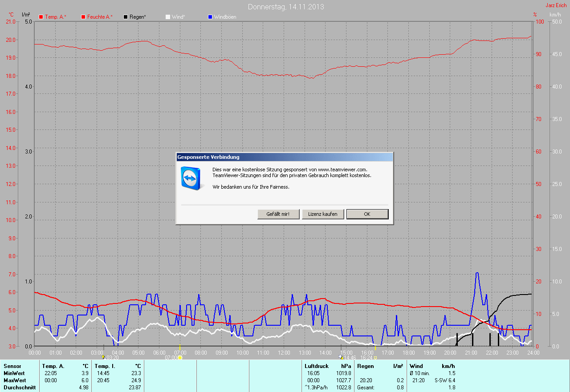The height and width of the screenshot is (392, 570).
Task: Toggle the black Regen legend square
Action: coord(126,17)
